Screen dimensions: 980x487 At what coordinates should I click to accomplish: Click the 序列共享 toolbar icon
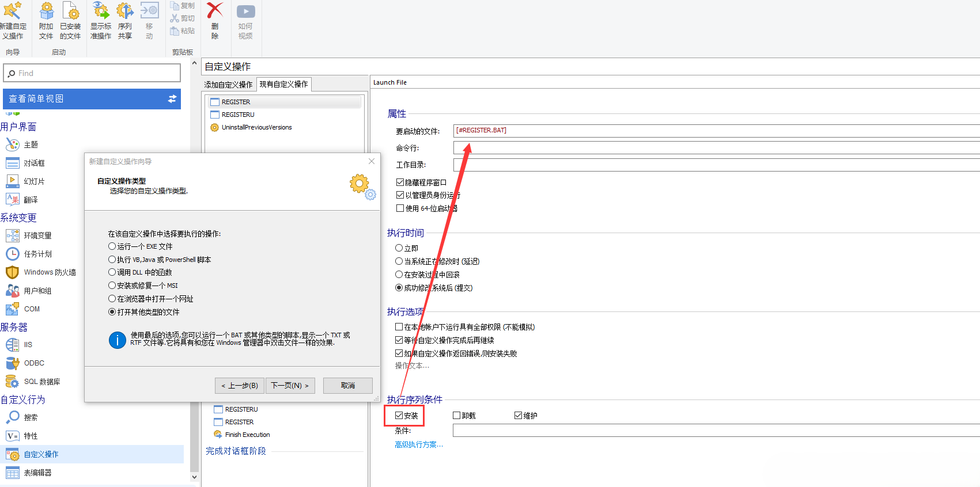(125, 21)
